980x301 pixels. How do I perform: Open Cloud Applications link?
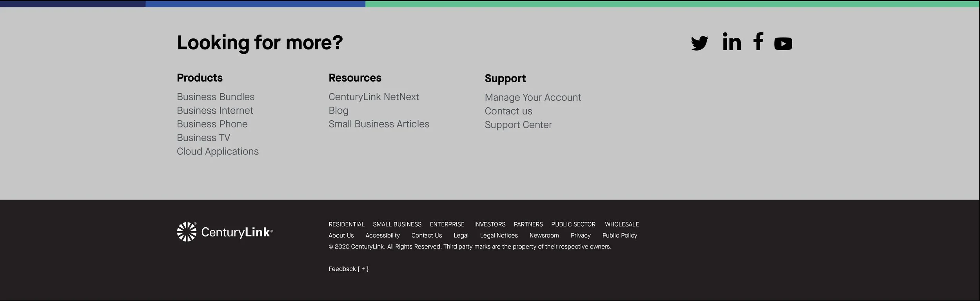(218, 152)
